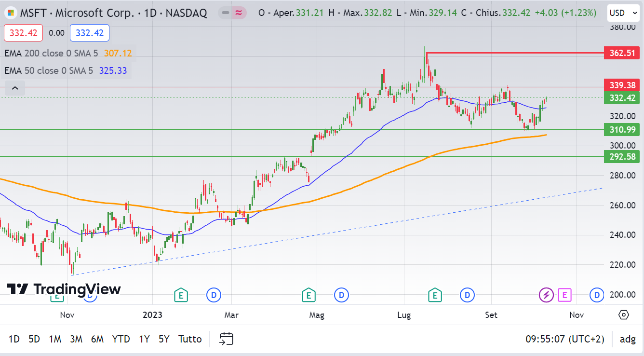
Task: Open chart settings hexagon icon
Action: click(623, 315)
